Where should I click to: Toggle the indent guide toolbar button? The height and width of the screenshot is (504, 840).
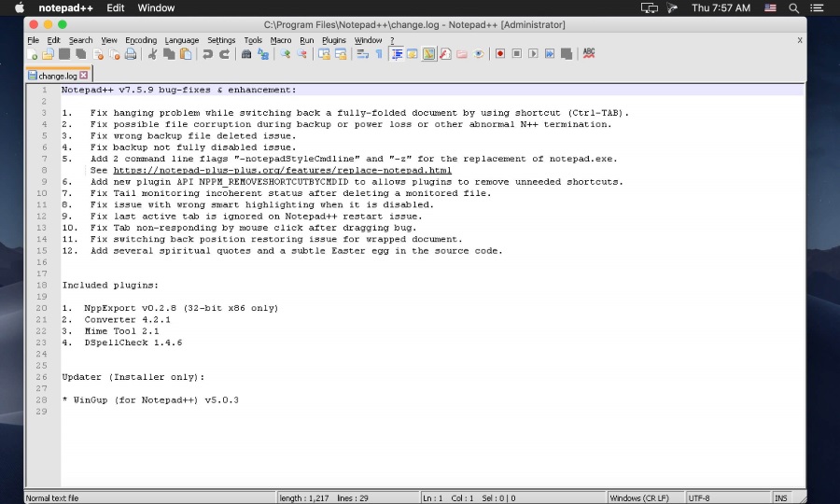coord(397,54)
